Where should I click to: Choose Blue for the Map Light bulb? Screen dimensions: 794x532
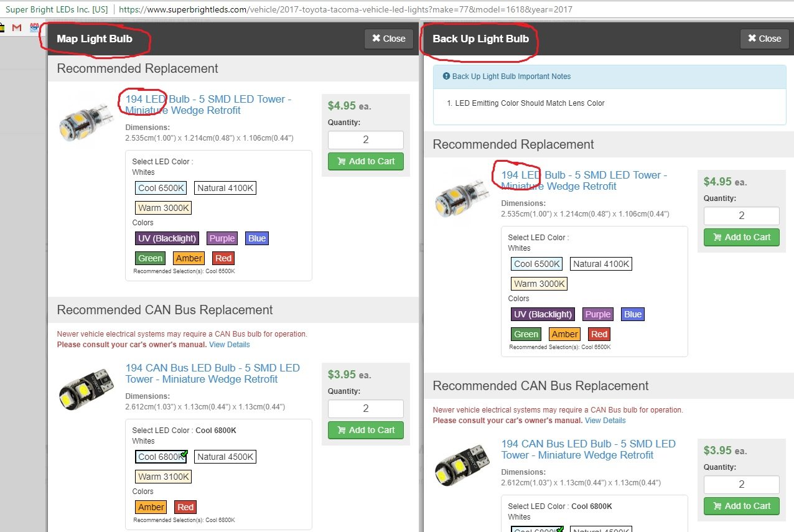point(257,238)
